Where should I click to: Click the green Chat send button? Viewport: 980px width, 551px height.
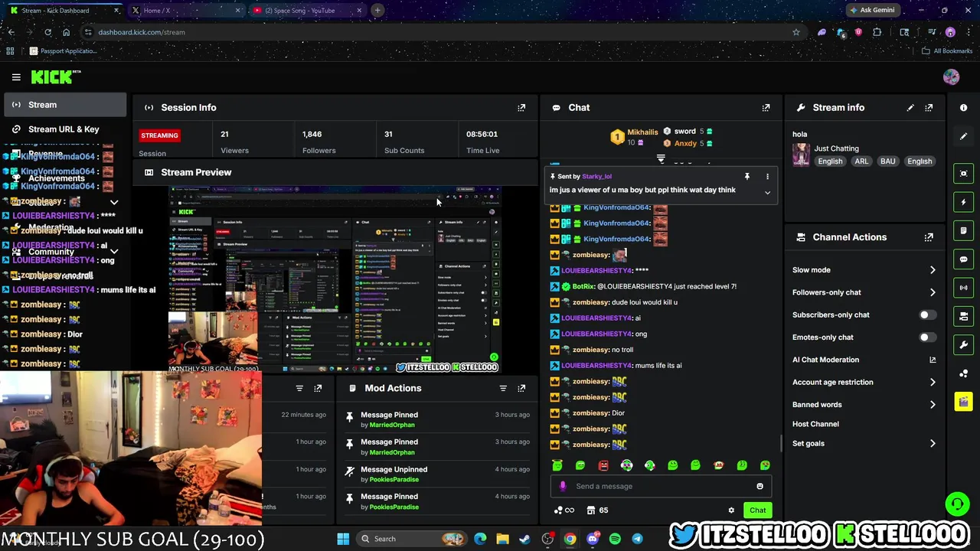tap(757, 510)
